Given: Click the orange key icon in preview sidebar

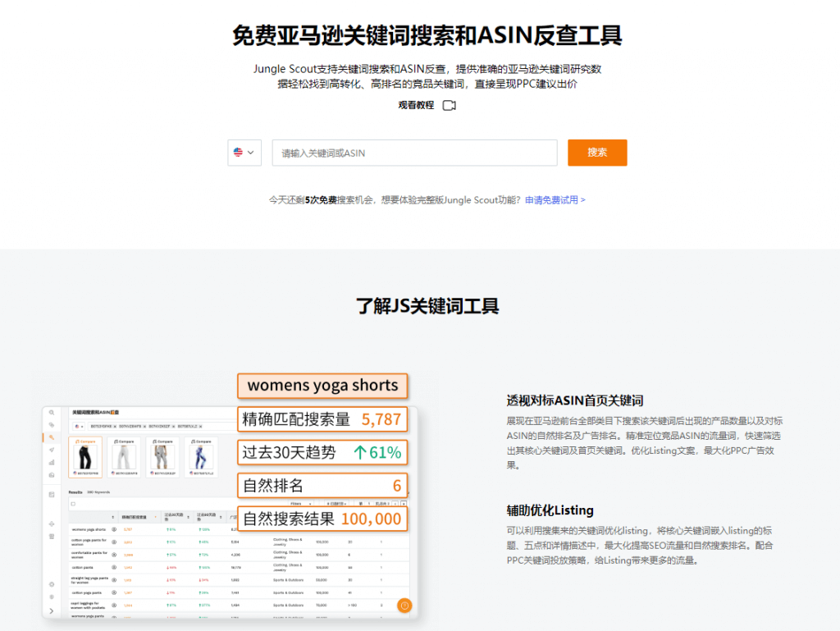Looking at the screenshot, I should [52, 437].
